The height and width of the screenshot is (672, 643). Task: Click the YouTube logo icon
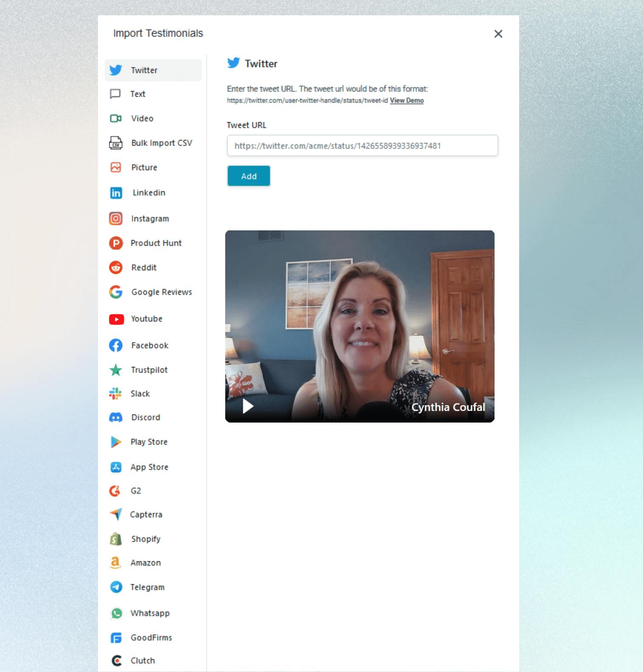tap(116, 319)
